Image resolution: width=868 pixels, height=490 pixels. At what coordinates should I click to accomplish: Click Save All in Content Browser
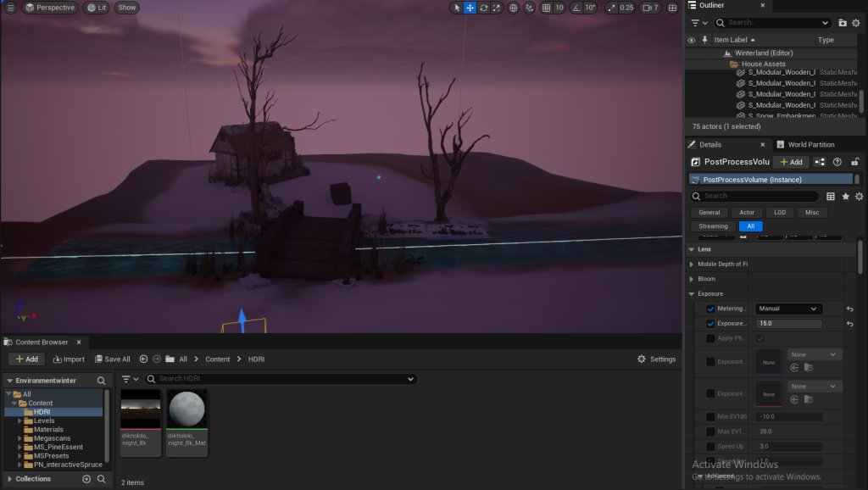(x=112, y=359)
